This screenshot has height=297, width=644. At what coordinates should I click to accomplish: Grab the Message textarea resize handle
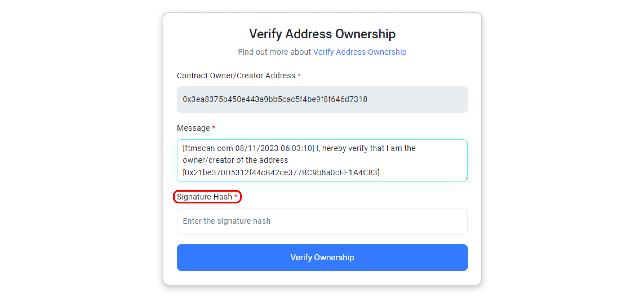464,179
